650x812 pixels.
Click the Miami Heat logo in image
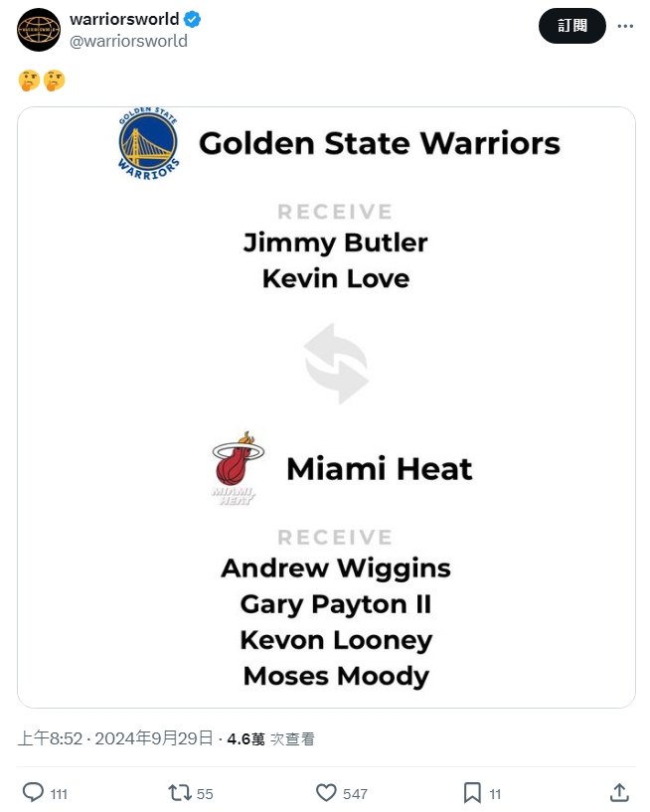coord(237,468)
